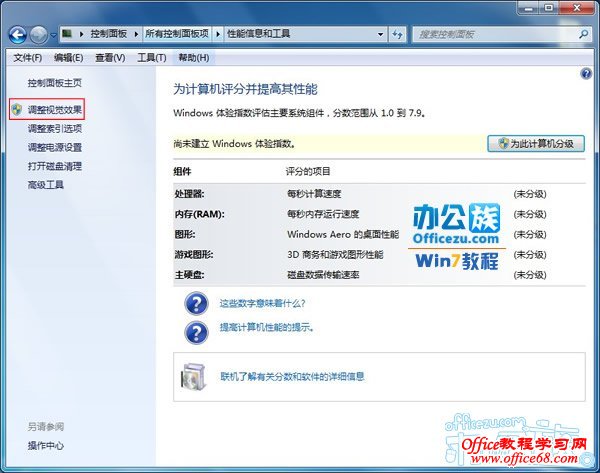The width and height of the screenshot is (600, 473).
Task: Open 联机了解有关分数和软件的详细信息 link
Action: [x=292, y=377]
